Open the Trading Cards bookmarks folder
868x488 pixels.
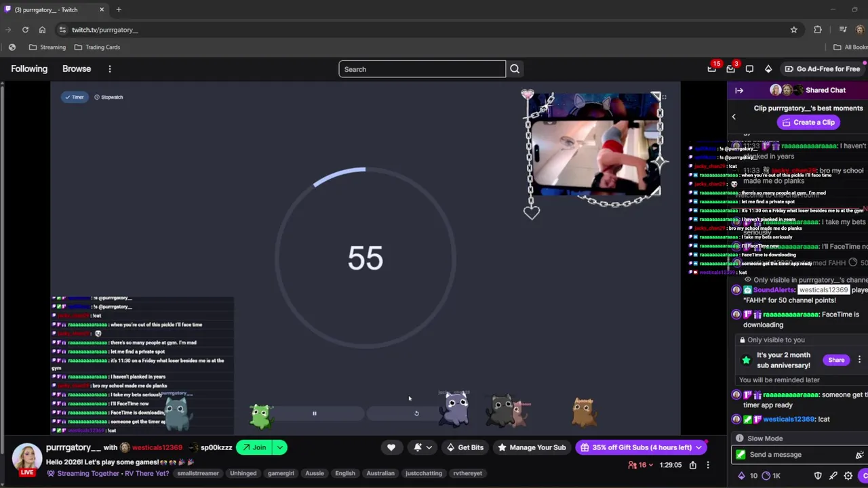[x=97, y=47]
